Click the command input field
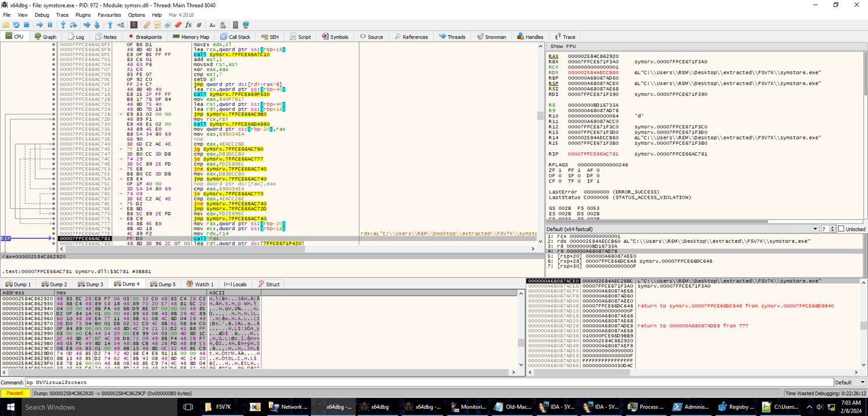The height and width of the screenshot is (416, 868). tap(428, 382)
